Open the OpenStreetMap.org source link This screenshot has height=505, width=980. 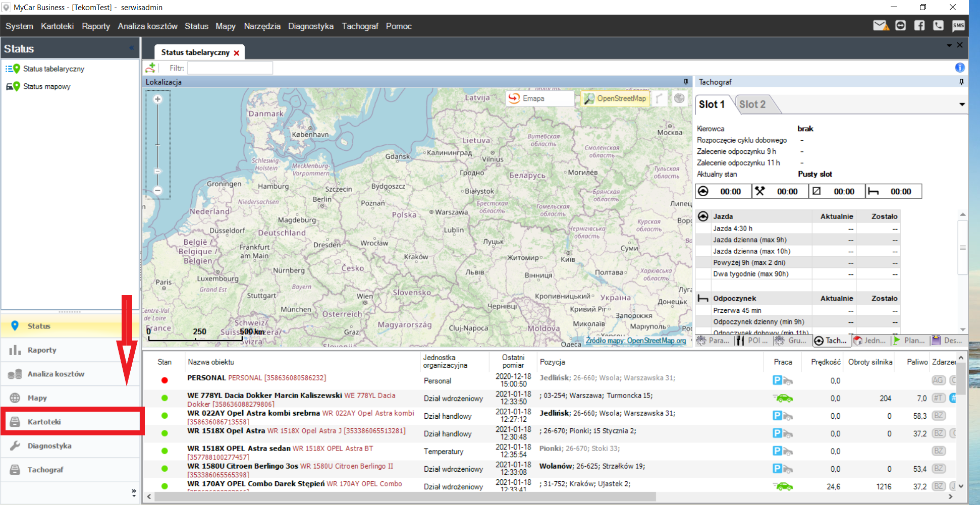(x=636, y=341)
